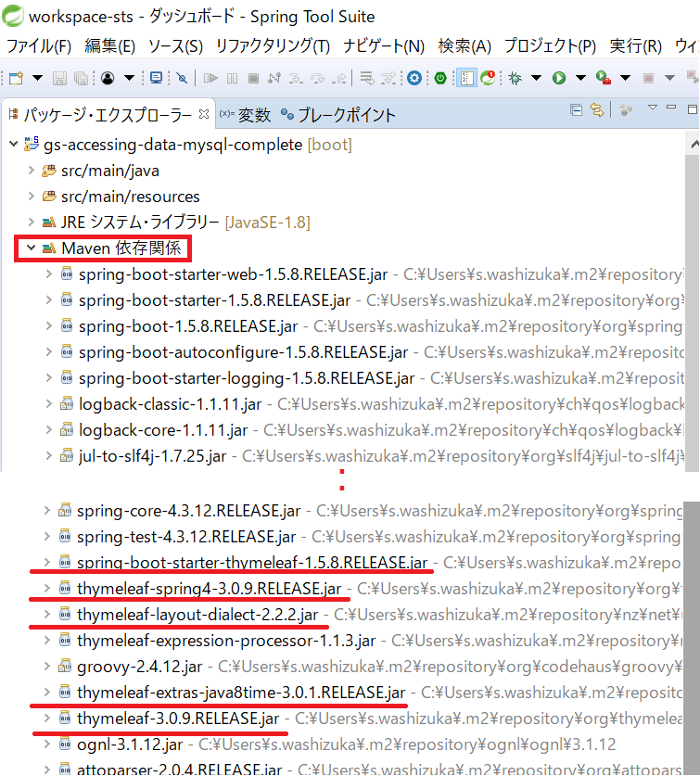Open the Package Explorer view menu triangle
Image resolution: width=700 pixels, height=776 pixels.
[x=652, y=109]
